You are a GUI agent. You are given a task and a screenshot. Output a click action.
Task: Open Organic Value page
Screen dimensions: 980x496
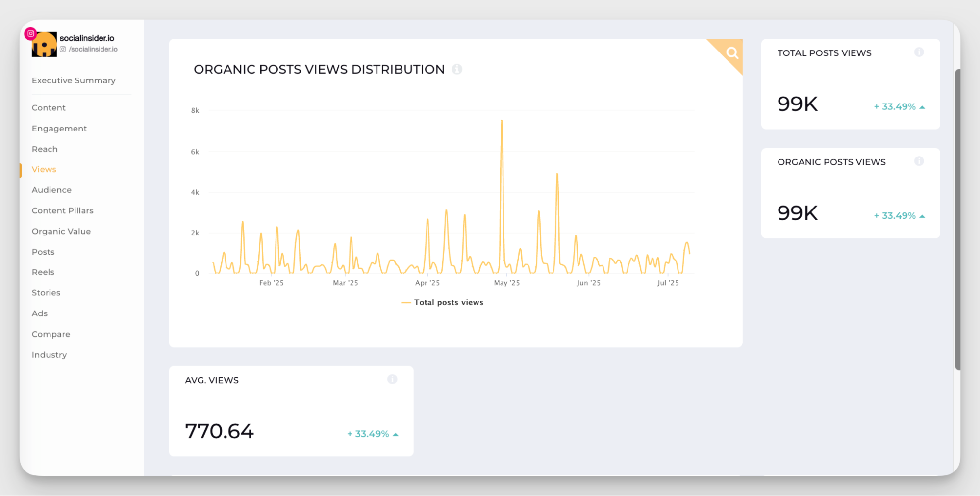click(x=61, y=231)
